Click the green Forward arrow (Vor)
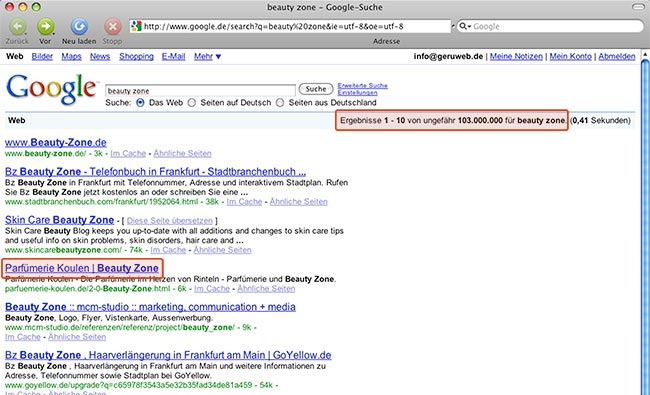Image resolution: width=650 pixels, height=395 pixels. pyautogui.click(x=45, y=27)
